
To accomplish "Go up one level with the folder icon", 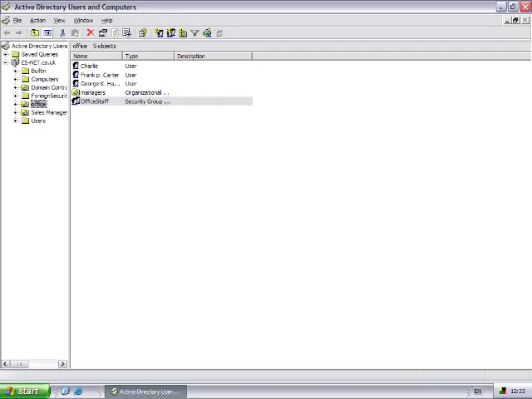I will (x=35, y=33).
